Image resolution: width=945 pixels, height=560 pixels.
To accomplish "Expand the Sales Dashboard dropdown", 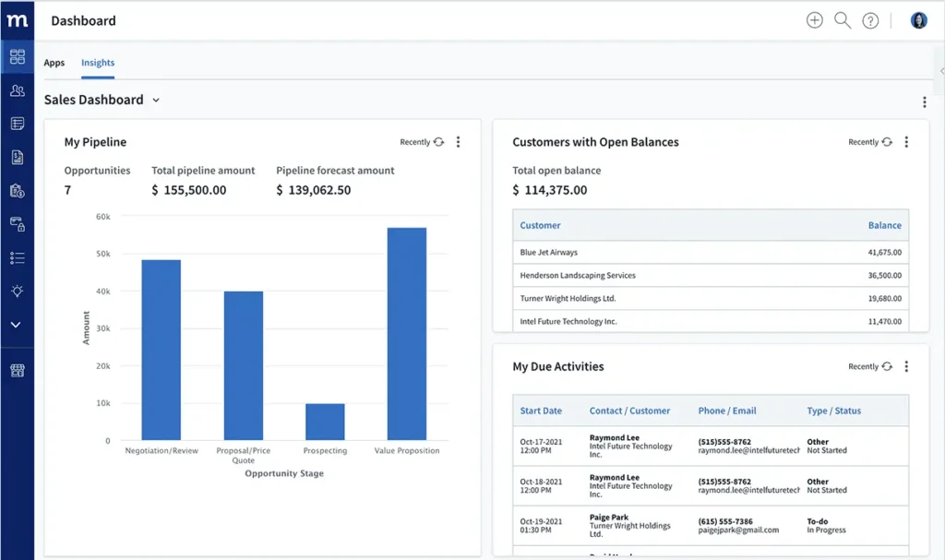I will pyautogui.click(x=155, y=100).
